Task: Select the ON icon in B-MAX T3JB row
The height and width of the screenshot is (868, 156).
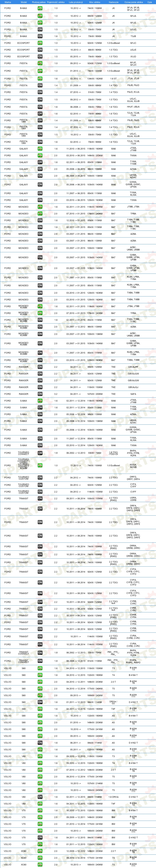Action: click(x=40, y=36)
